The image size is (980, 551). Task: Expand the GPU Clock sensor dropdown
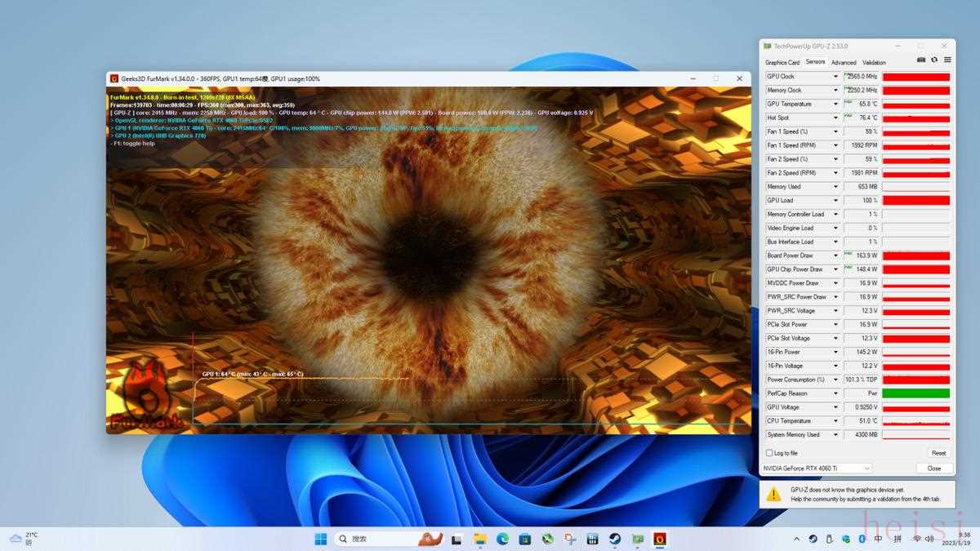(x=835, y=77)
